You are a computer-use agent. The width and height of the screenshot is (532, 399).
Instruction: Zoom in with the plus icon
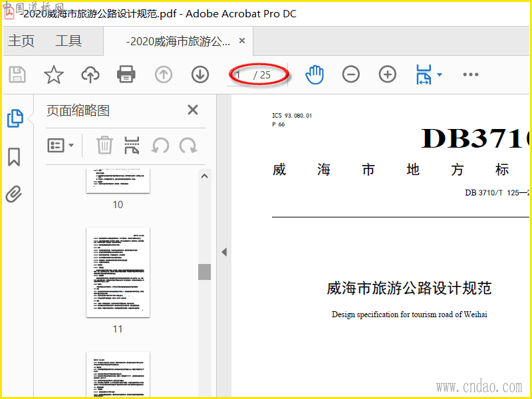coord(388,74)
